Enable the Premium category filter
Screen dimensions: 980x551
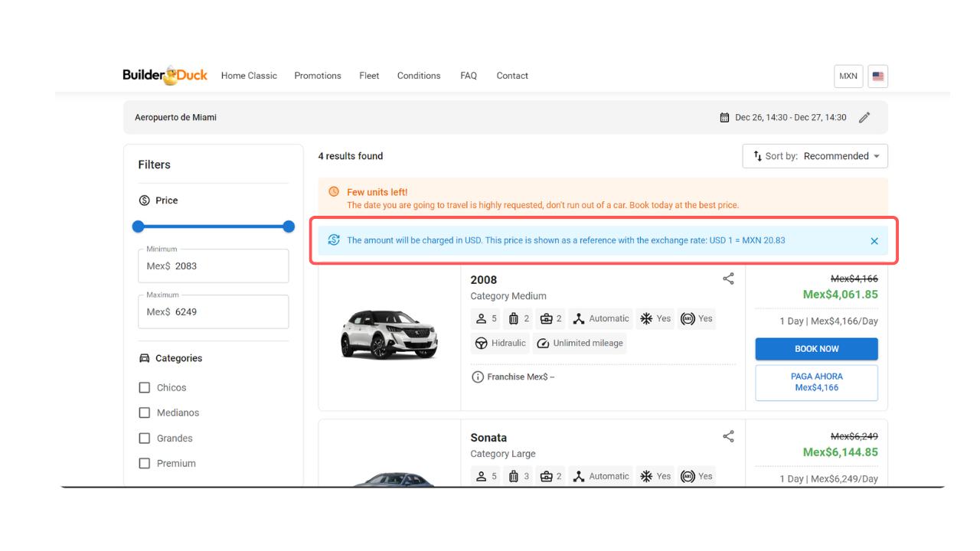[x=145, y=464]
